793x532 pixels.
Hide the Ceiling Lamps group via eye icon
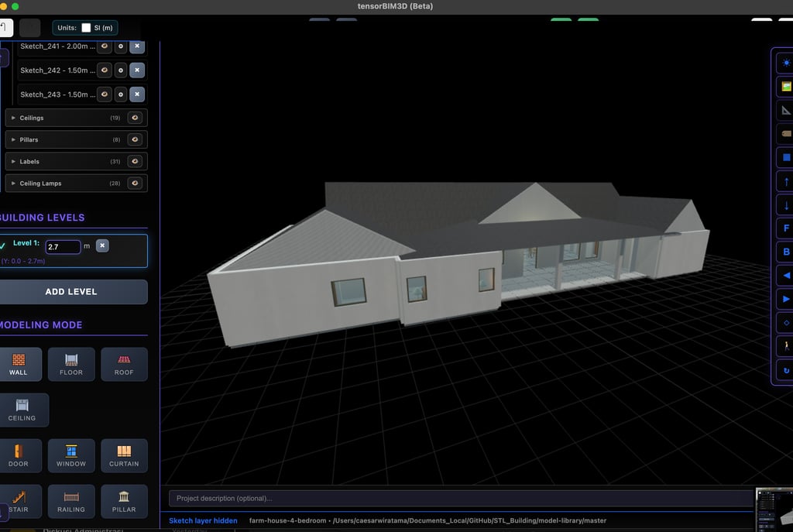click(135, 183)
